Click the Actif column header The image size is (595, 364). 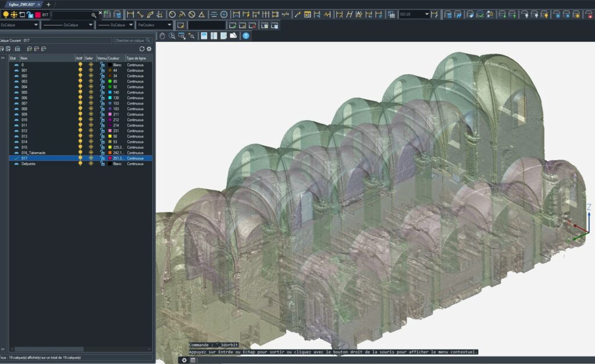point(79,58)
